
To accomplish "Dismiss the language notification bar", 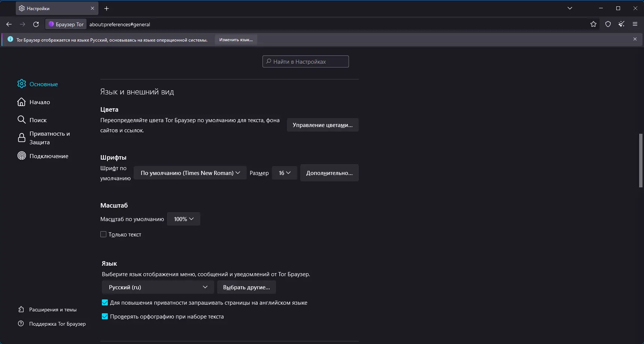I will pyautogui.click(x=635, y=39).
